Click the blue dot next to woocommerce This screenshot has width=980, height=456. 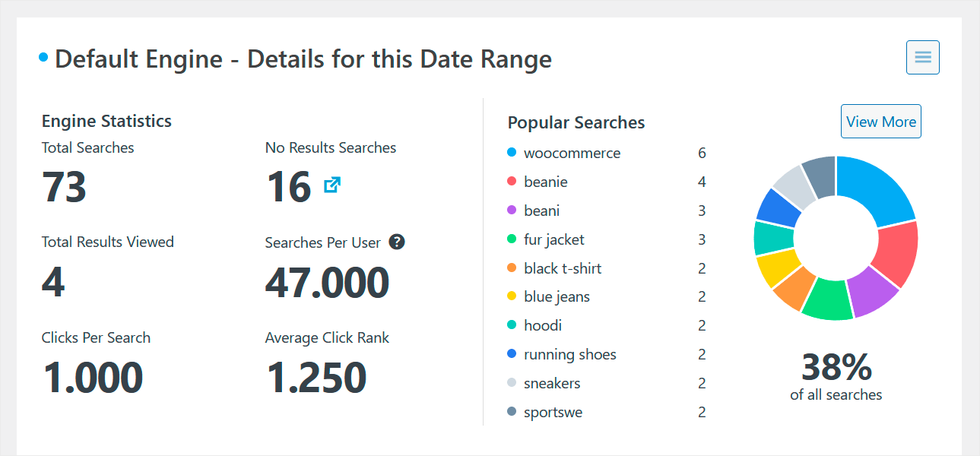(x=512, y=152)
